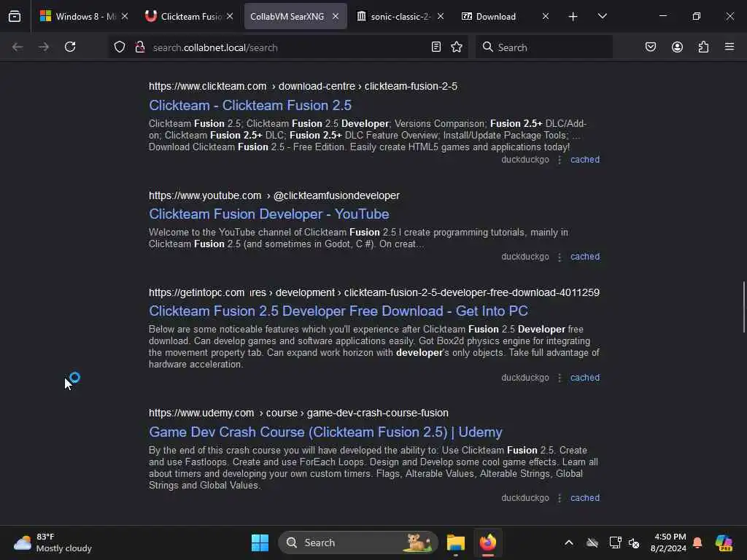Switch to the Windows 8 tab
The height and width of the screenshot is (560, 747).
[x=84, y=16]
